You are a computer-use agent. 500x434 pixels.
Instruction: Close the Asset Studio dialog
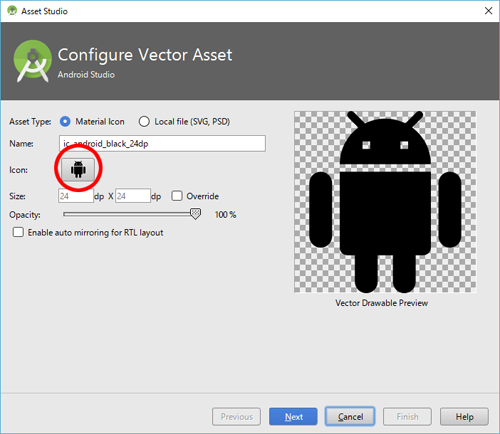[x=488, y=11]
